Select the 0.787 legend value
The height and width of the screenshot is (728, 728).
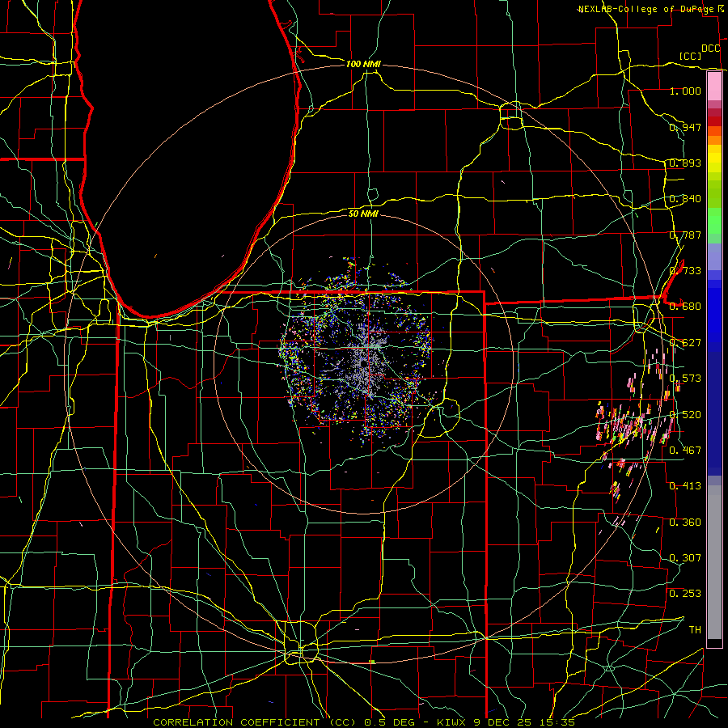pyautogui.click(x=685, y=235)
